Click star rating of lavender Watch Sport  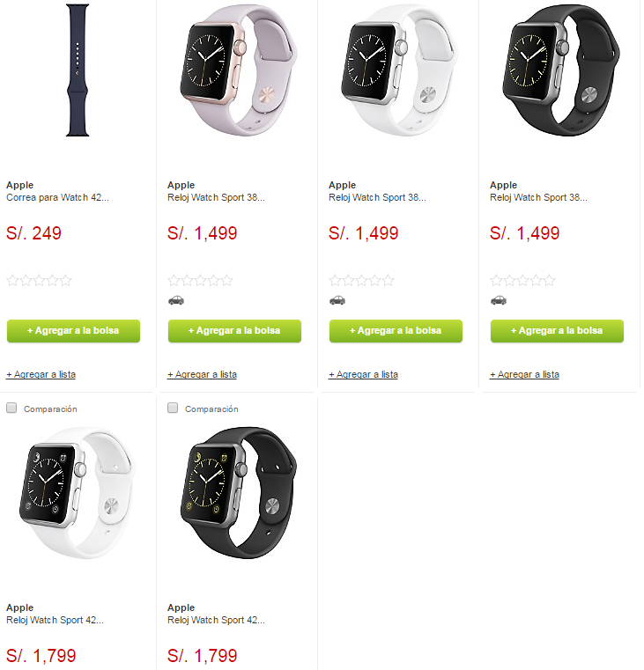[200, 280]
